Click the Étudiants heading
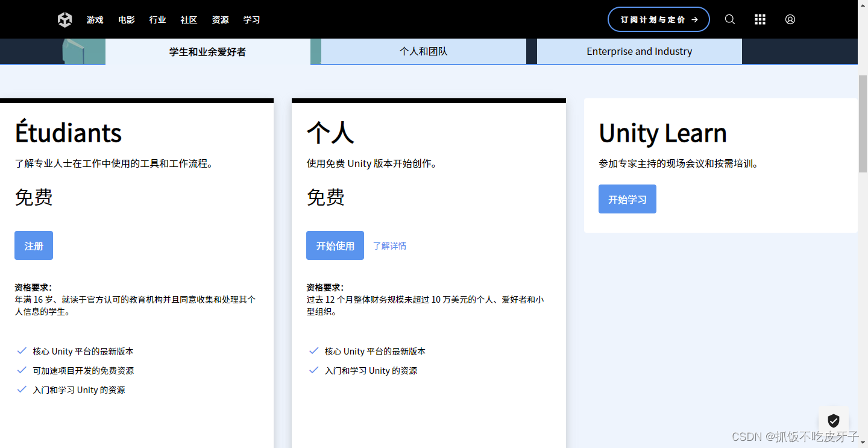The width and height of the screenshot is (868, 448). 68,132
